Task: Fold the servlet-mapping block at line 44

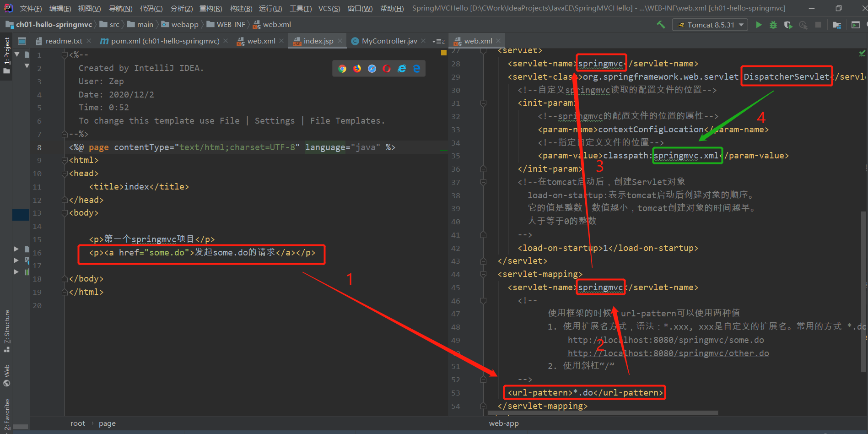Action: tap(483, 275)
